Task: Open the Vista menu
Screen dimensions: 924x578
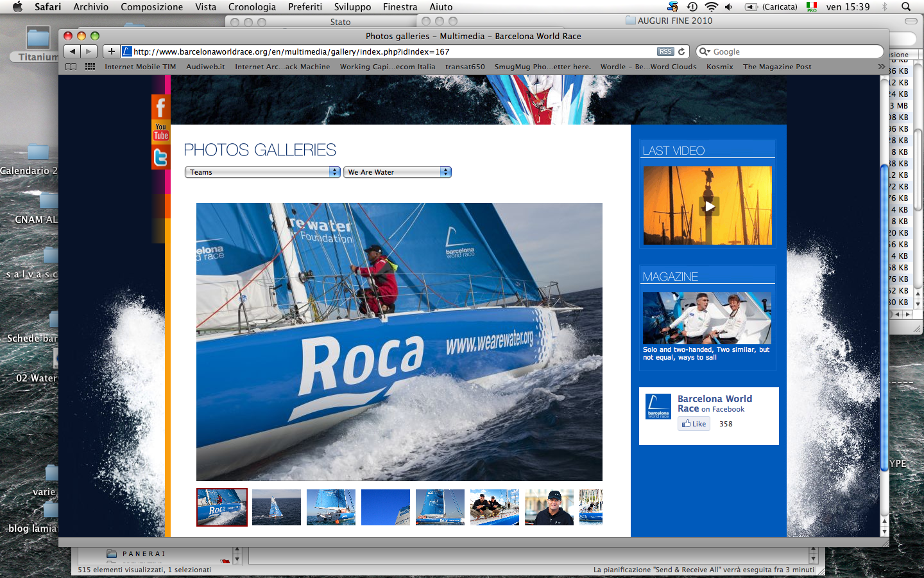Action: (205, 6)
